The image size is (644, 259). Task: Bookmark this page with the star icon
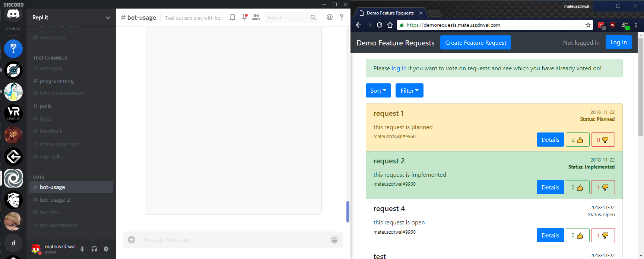(x=588, y=25)
